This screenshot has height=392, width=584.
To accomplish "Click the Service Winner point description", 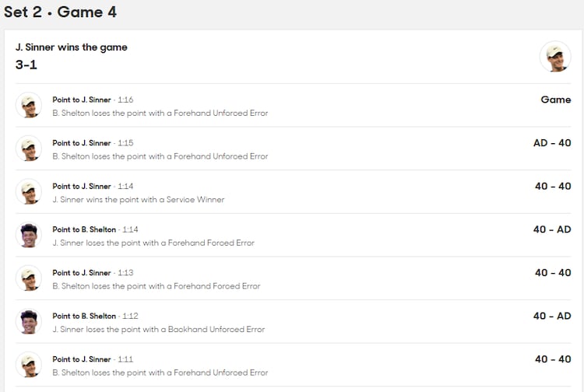I will (138, 200).
